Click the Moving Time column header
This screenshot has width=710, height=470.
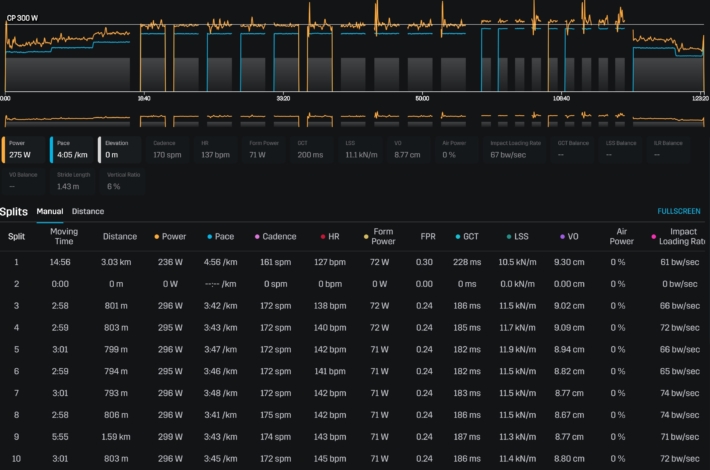[x=64, y=236]
